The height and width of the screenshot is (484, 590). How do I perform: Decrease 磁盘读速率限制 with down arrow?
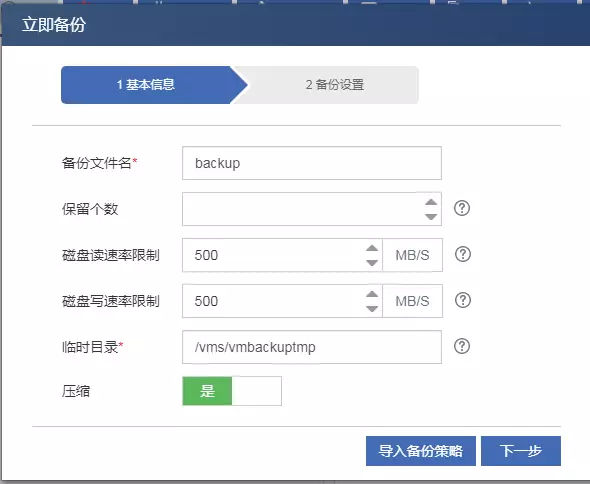point(372,263)
